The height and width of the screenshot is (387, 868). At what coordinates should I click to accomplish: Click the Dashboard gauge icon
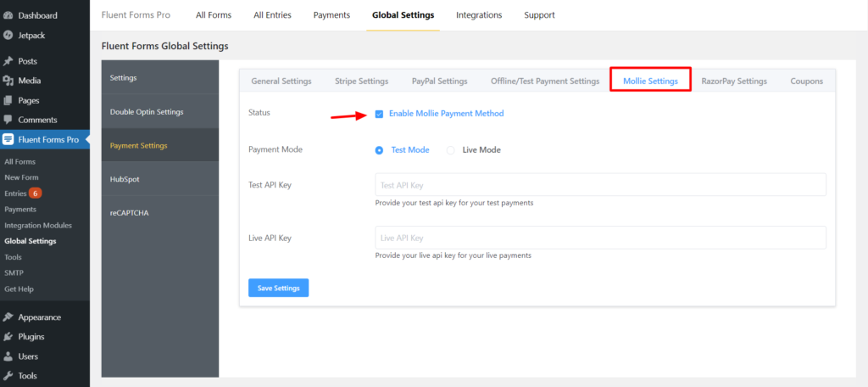tap(8, 15)
